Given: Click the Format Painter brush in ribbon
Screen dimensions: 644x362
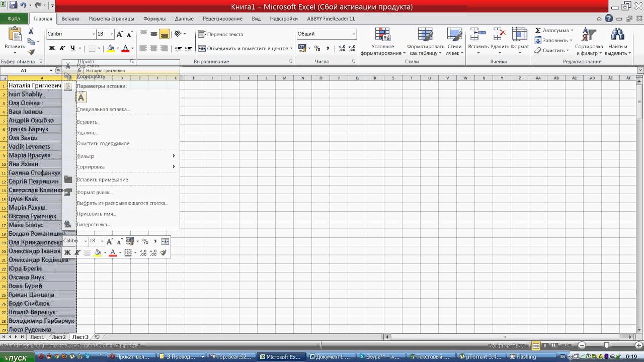Looking at the screenshot, I should [31, 52].
